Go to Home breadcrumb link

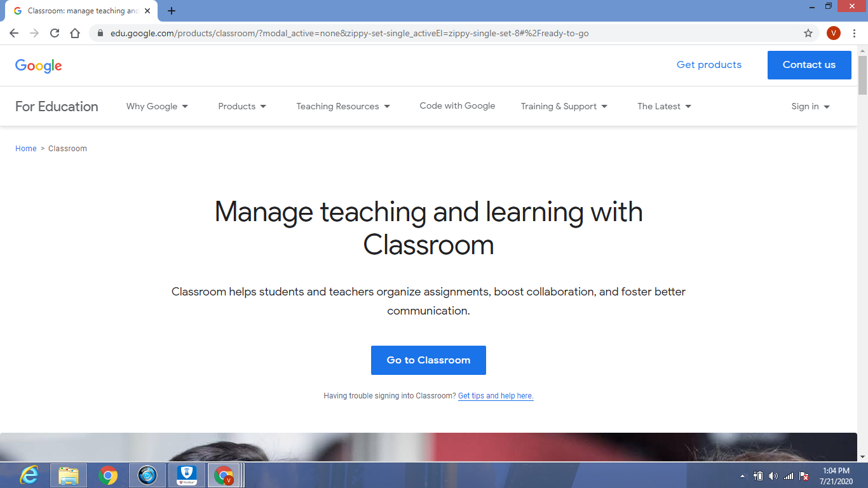tap(26, 149)
